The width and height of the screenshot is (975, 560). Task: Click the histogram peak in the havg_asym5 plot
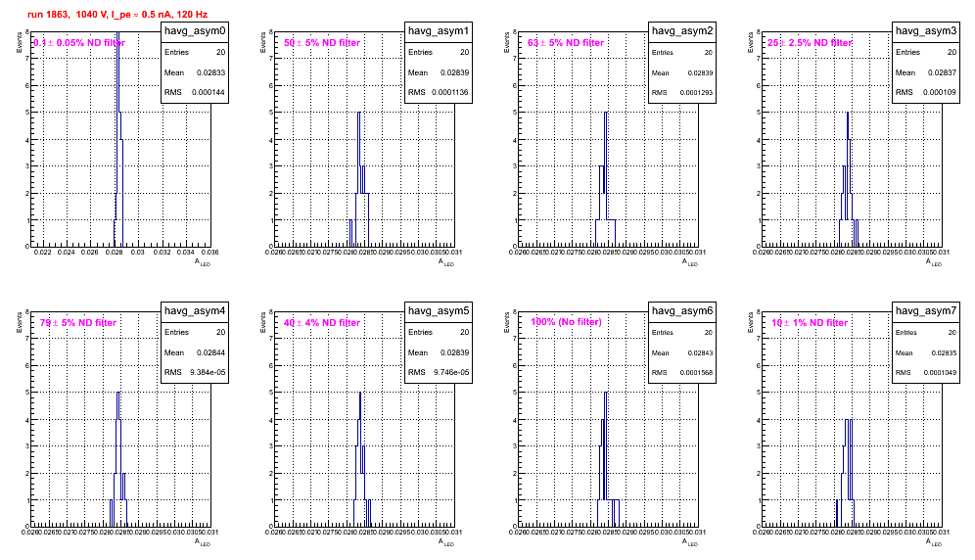(359, 393)
